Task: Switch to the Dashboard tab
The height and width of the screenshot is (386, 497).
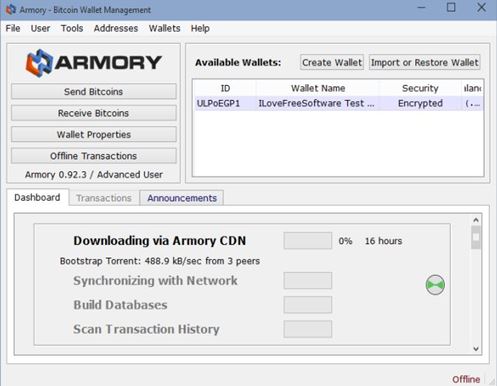Action: 37,197
